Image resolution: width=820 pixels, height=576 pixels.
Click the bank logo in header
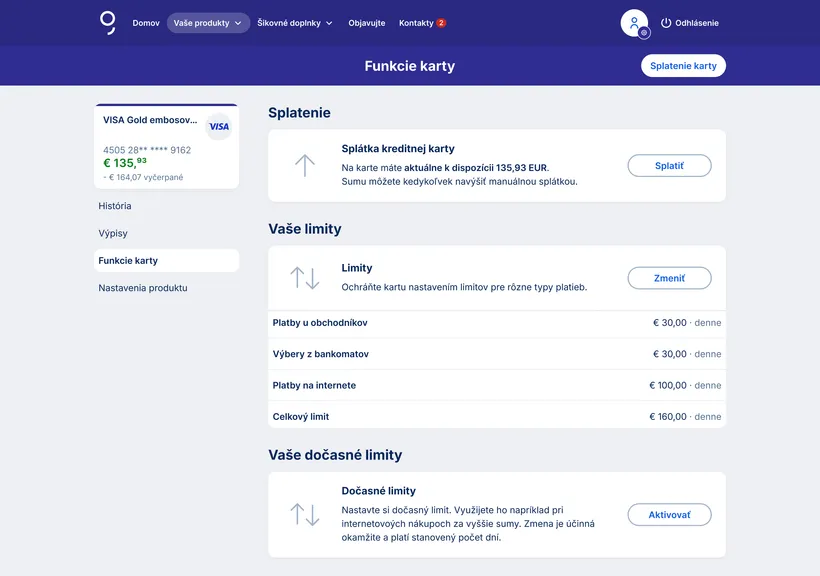coord(108,22)
